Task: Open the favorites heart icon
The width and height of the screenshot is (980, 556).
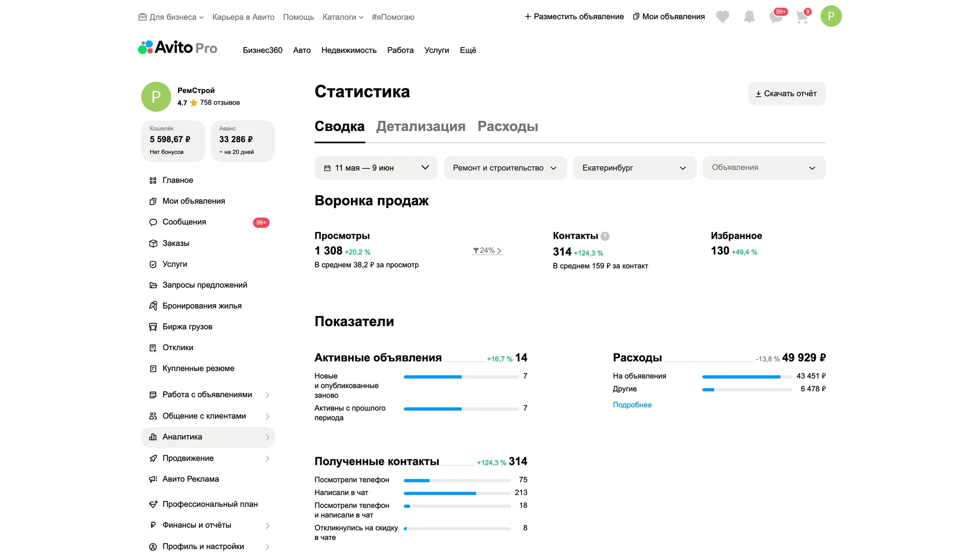Action: (x=723, y=17)
